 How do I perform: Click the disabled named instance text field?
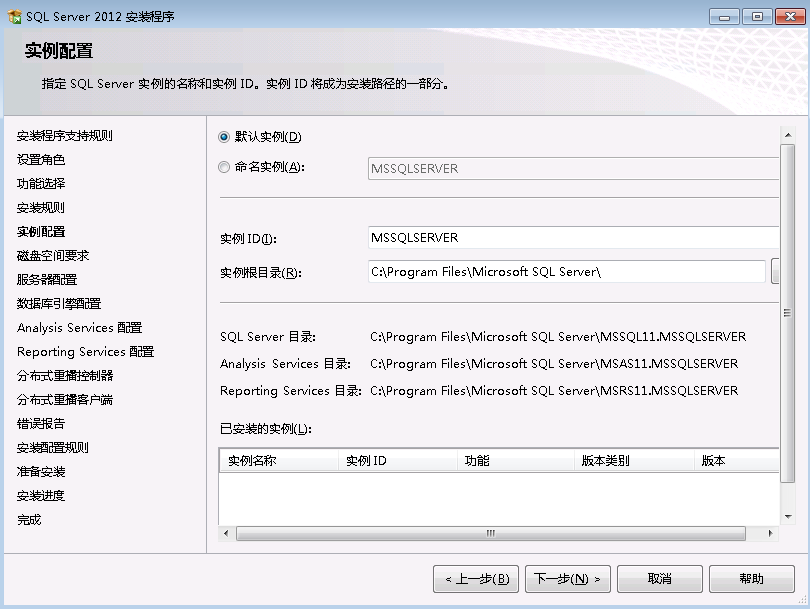pyautogui.click(x=573, y=169)
